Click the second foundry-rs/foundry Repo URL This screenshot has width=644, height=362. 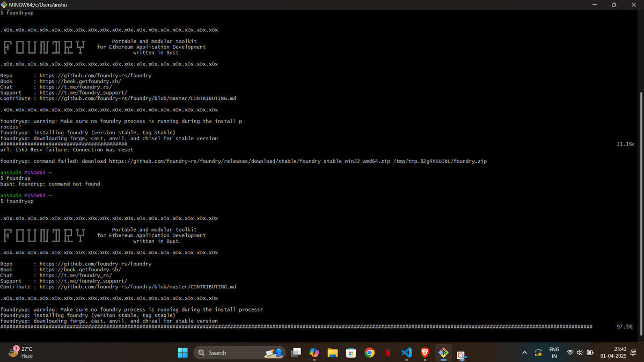click(x=95, y=264)
